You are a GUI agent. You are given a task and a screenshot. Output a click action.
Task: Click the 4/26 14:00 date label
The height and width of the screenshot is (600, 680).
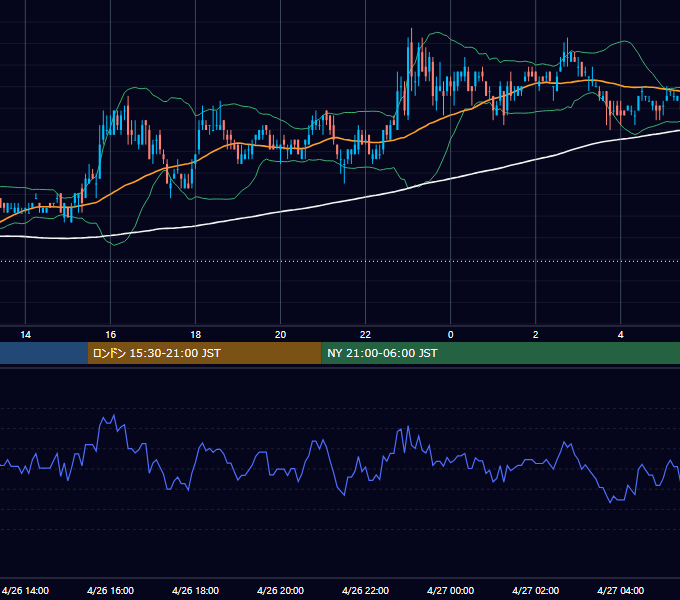click(x=26, y=590)
